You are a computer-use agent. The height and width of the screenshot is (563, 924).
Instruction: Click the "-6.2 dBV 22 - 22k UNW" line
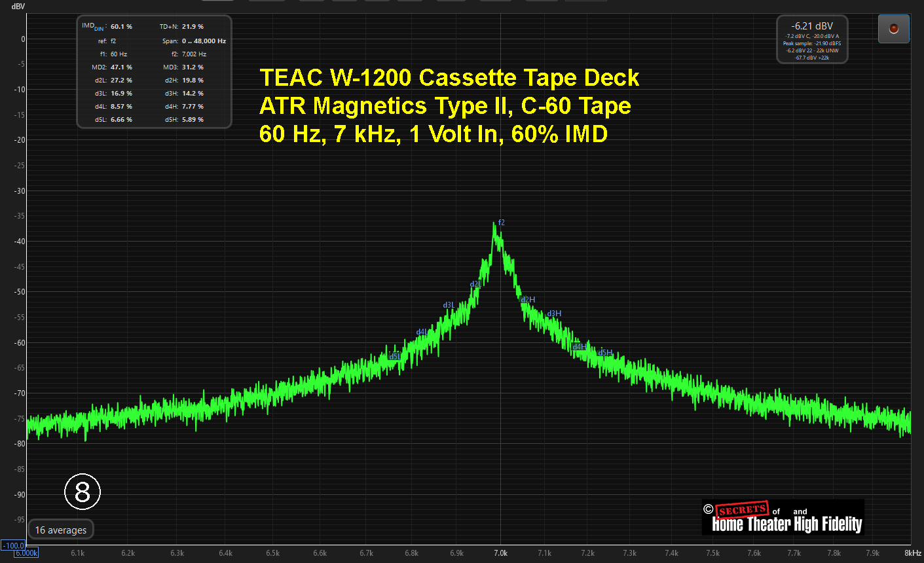(x=812, y=50)
